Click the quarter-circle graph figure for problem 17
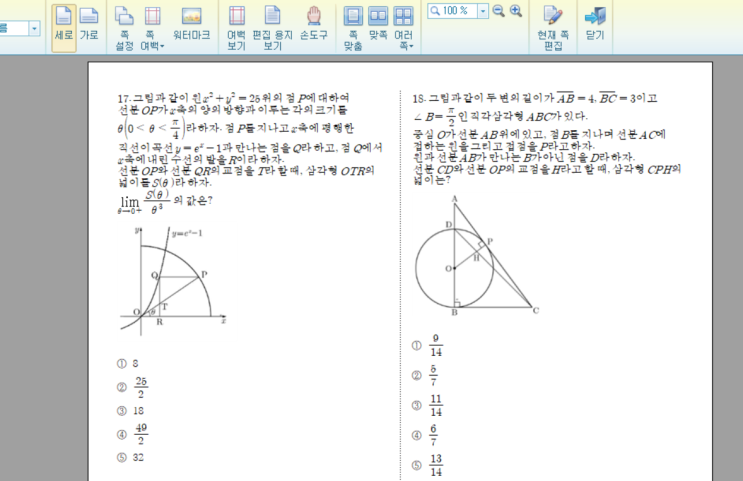The width and height of the screenshot is (743, 481). click(173, 281)
